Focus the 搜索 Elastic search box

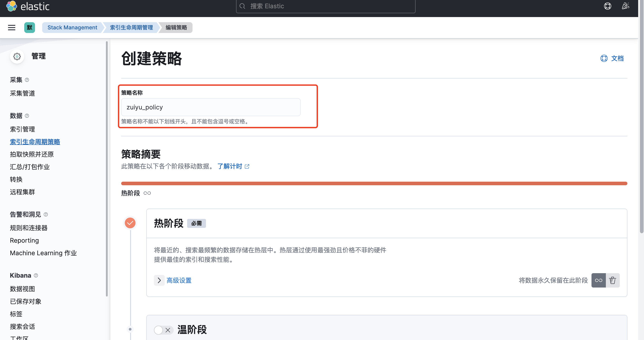[x=326, y=6]
